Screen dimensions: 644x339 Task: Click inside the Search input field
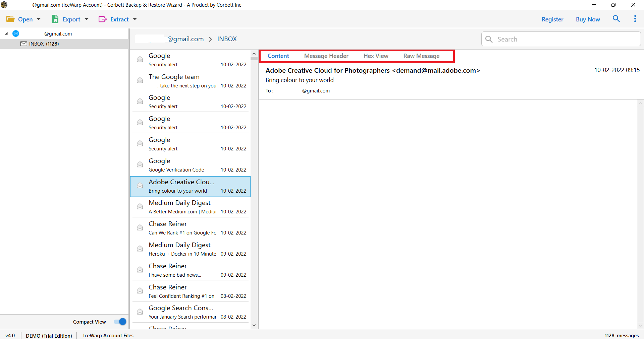561,39
